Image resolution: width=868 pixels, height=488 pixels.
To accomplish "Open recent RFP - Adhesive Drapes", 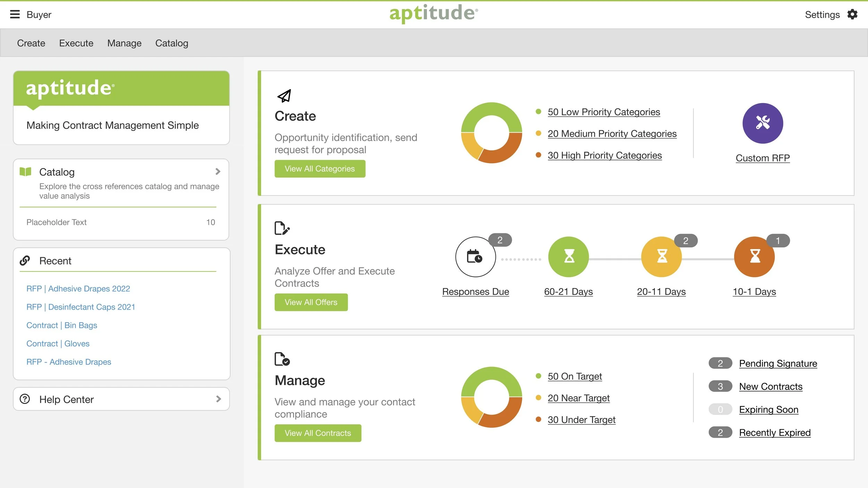I will click(69, 362).
